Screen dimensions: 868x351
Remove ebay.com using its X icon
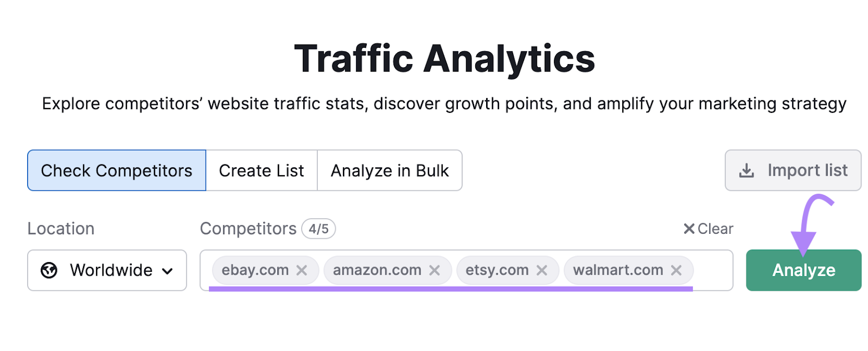302,270
